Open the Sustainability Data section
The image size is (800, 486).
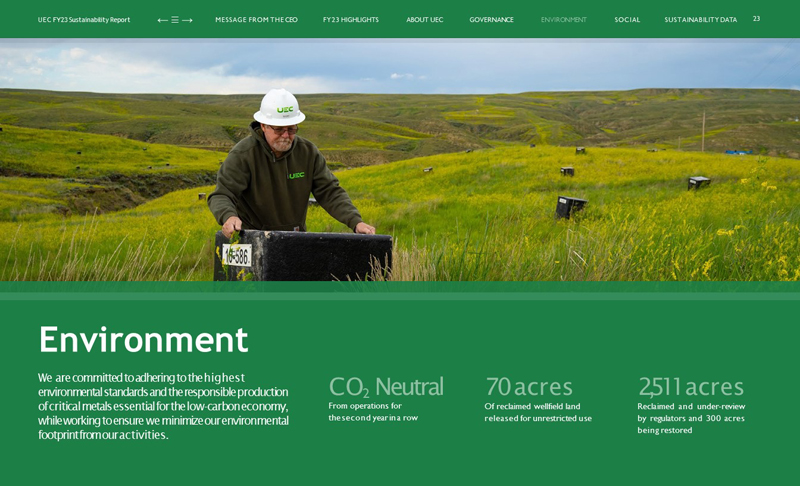[x=700, y=20]
